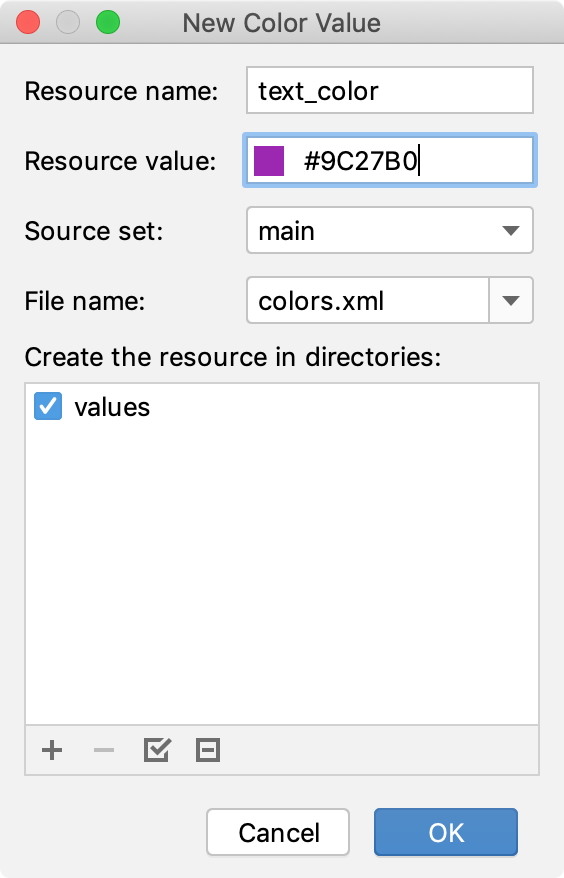The height and width of the screenshot is (878, 564).
Task: Open the purple color swatch picker
Action: (269, 161)
